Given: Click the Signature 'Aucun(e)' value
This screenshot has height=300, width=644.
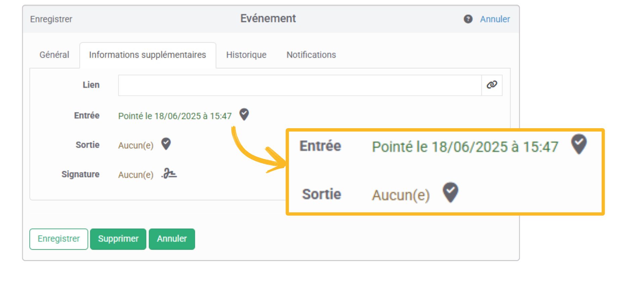Looking at the screenshot, I should pos(136,175).
